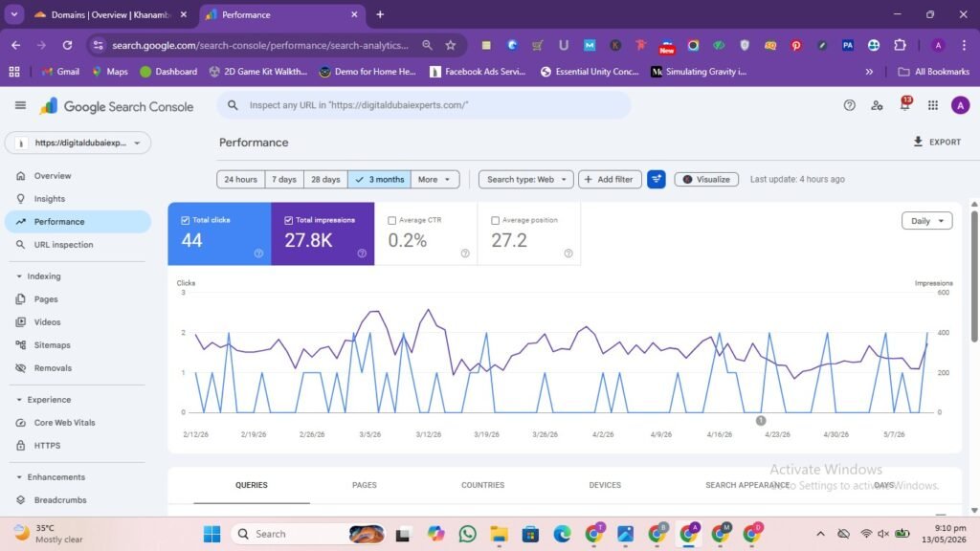Screen dimensions: 980x551
Task: Open the Search type: Web dropdown
Action: (x=525, y=179)
